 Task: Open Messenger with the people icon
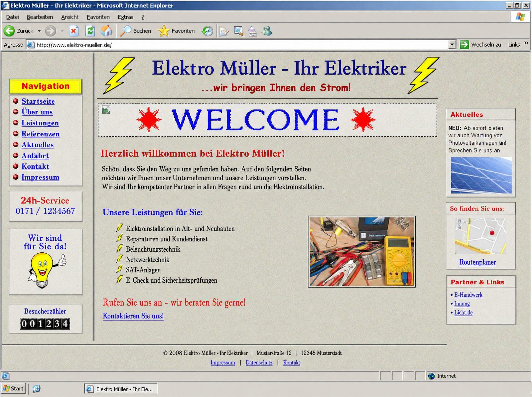coord(267,31)
